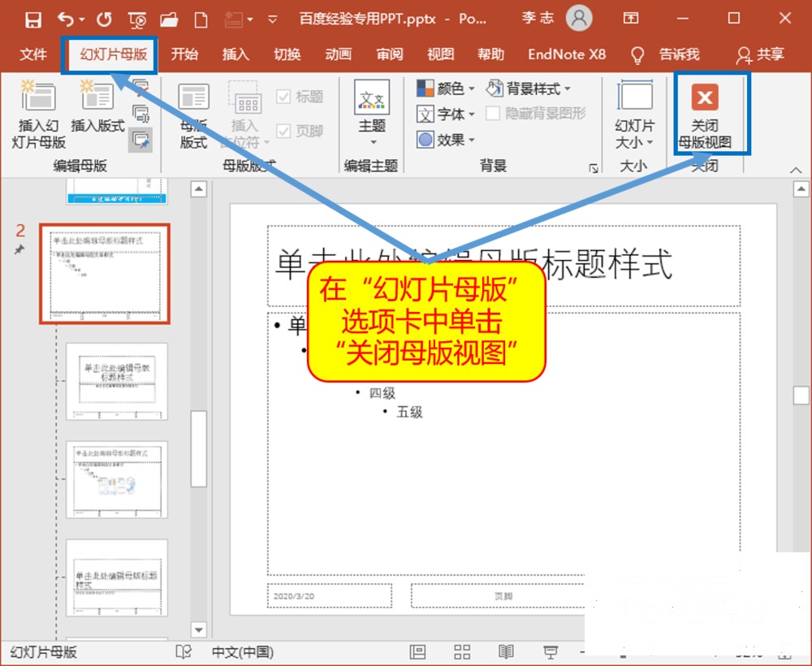The image size is (812, 666).
Task: Click 关闭母版视图 to close master view
Action: pos(706,116)
